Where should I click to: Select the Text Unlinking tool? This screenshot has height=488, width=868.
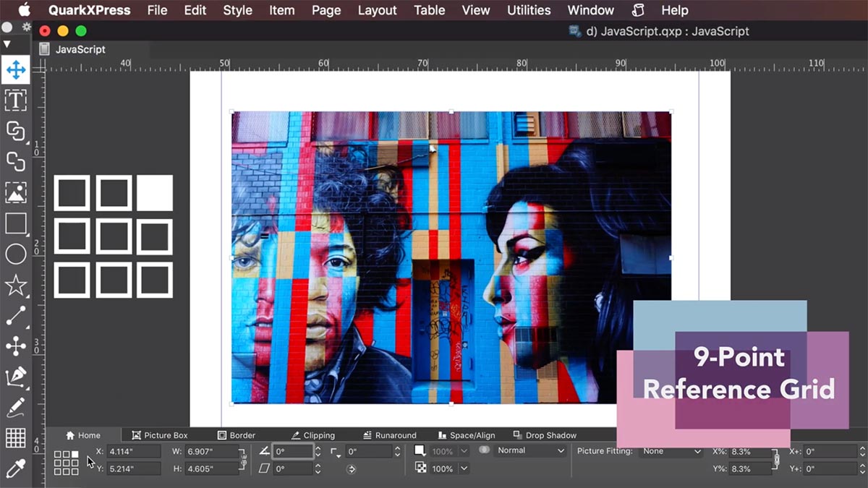pyautogui.click(x=16, y=161)
